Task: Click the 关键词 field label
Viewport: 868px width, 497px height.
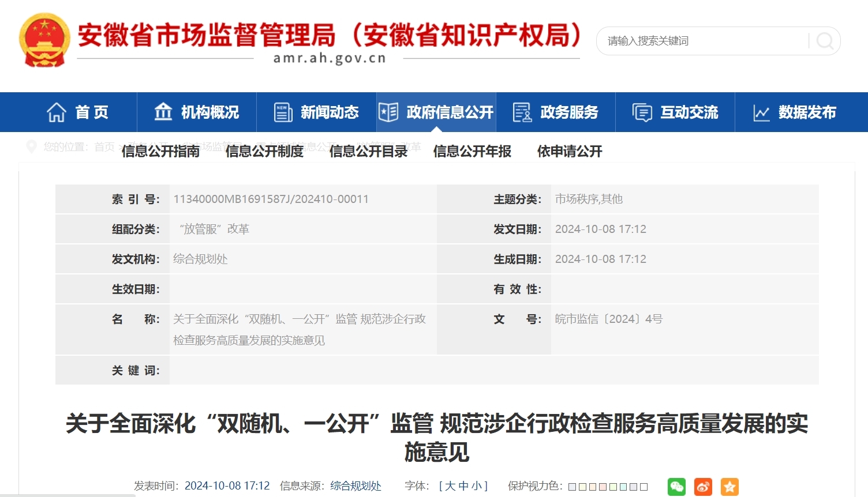Action: click(x=136, y=370)
